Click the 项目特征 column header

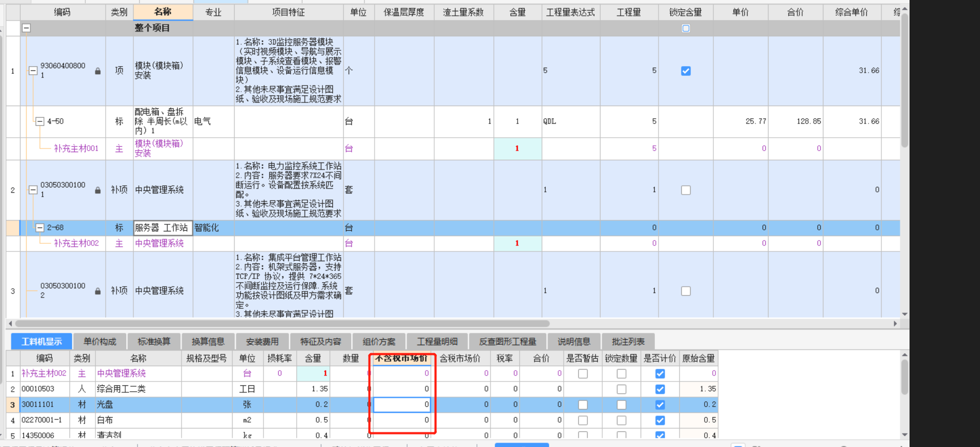pyautogui.click(x=288, y=12)
